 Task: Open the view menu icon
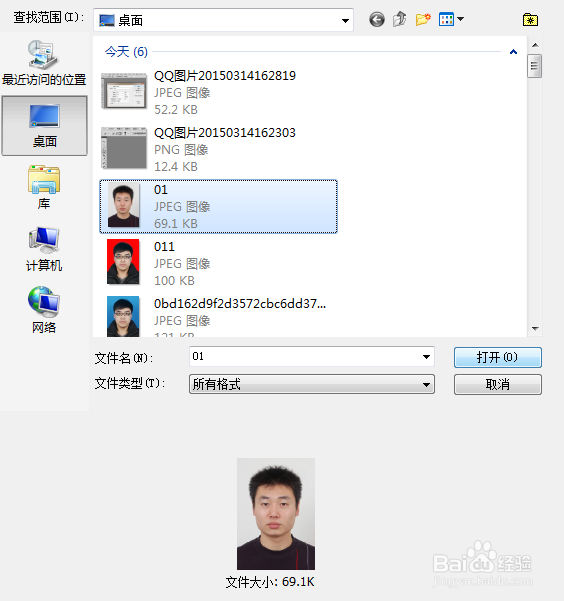pos(446,19)
